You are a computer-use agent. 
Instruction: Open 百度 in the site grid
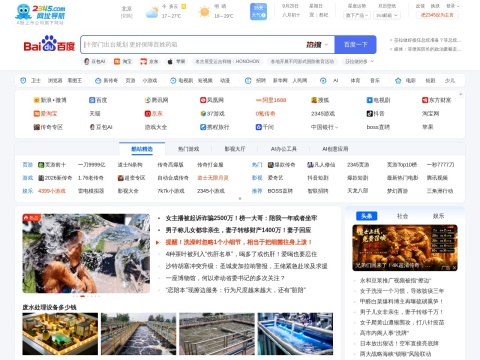click(98, 100)
